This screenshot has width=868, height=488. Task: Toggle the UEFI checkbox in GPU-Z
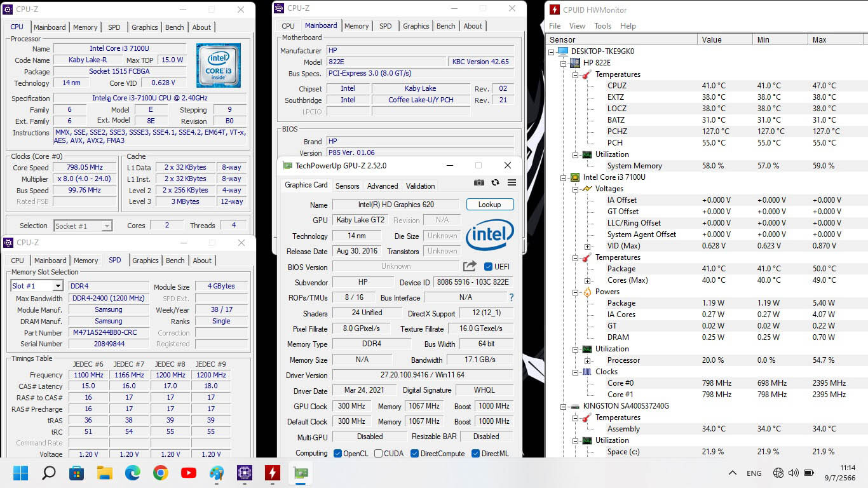[488, 266]
